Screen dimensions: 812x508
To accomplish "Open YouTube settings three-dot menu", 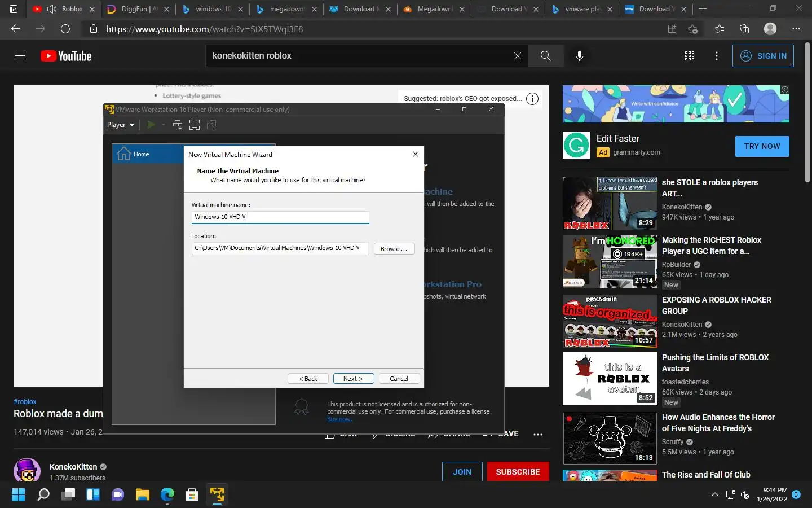I will tap(717, 56).
